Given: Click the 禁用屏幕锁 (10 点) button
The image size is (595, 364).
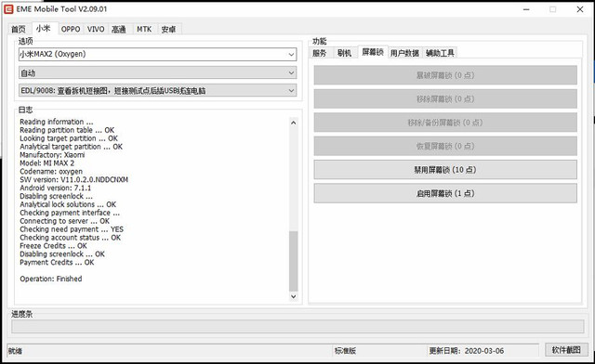Looking at the screenshot, I should pos(445,170).
